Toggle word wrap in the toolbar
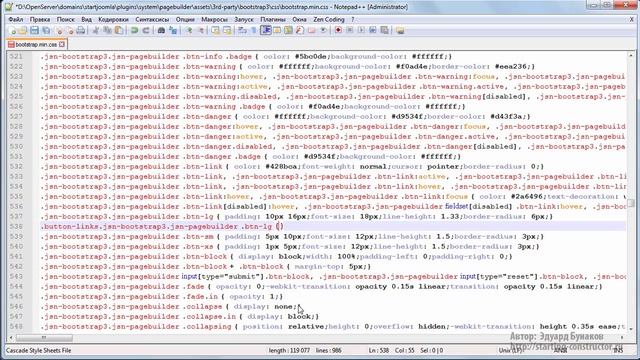 [x=242, y=31]
